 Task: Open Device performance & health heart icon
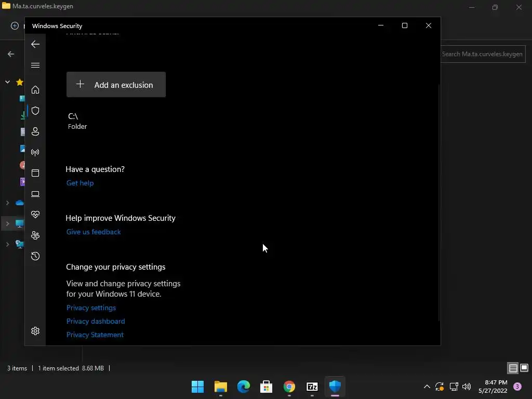click(x=35, y=215)
